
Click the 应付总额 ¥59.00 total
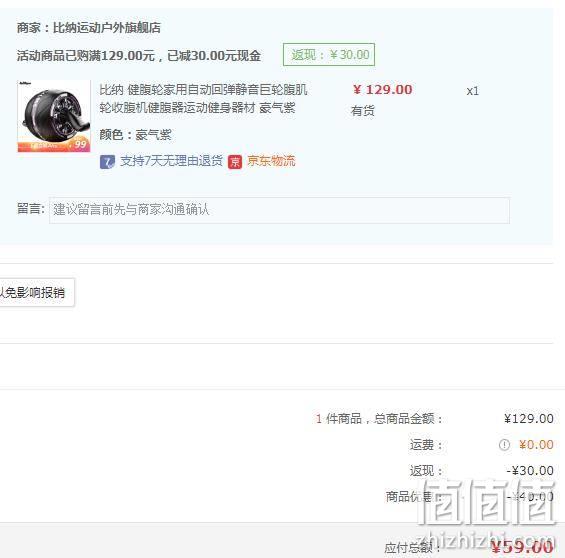522,547
